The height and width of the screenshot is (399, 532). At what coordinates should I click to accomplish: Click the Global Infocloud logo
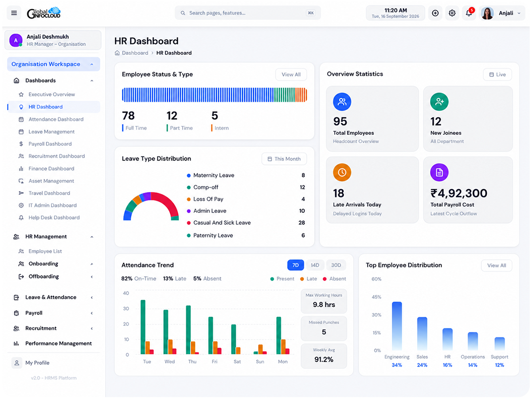tap(43, 13)
